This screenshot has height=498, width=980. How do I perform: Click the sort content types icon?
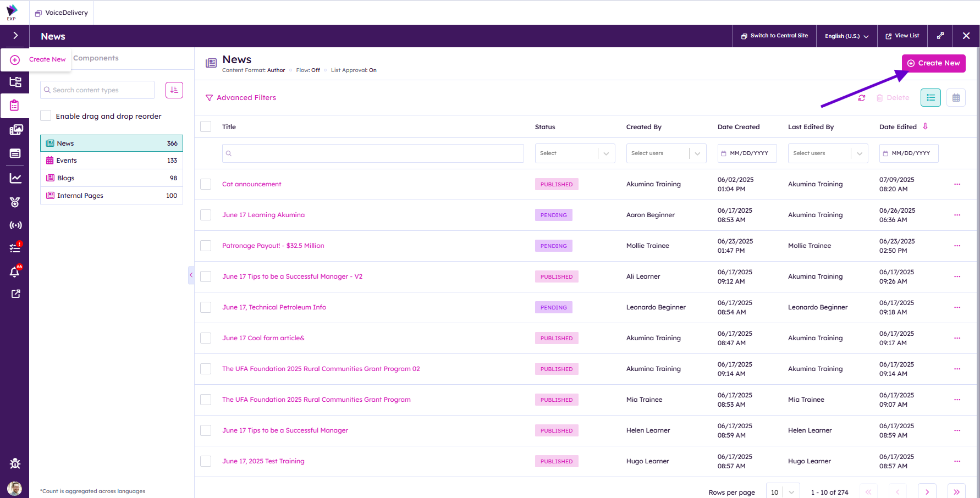point(174,90)
